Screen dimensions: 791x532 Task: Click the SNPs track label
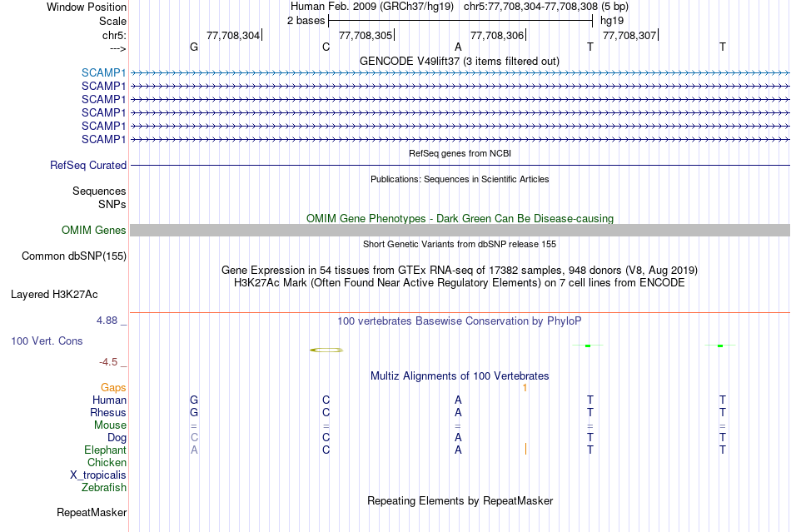tap(112, 204)
